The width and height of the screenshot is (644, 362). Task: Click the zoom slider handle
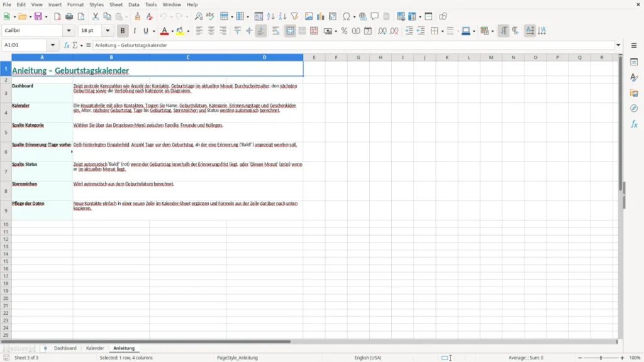coord(601,358)
